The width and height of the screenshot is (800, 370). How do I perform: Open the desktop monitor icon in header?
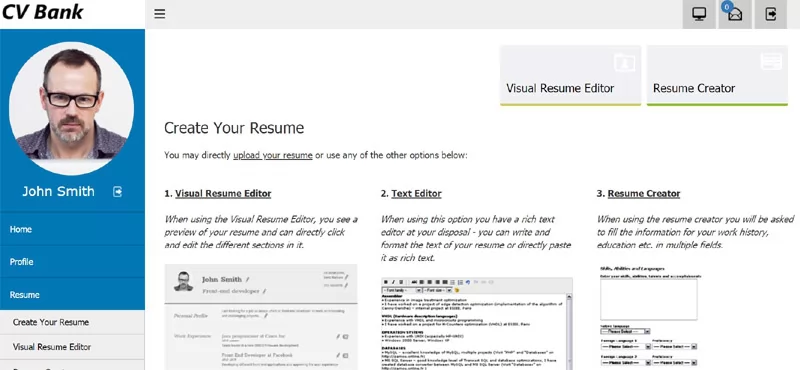[699, 14]
